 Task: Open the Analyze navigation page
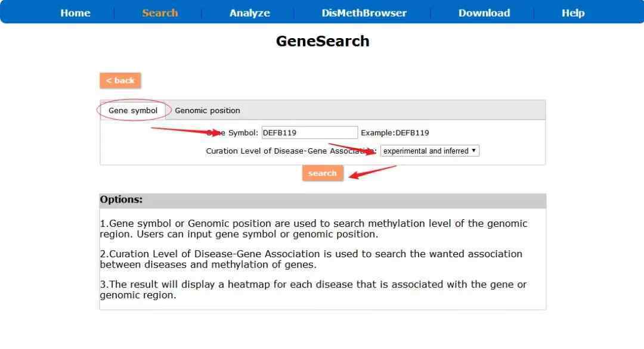coord(249,13)
